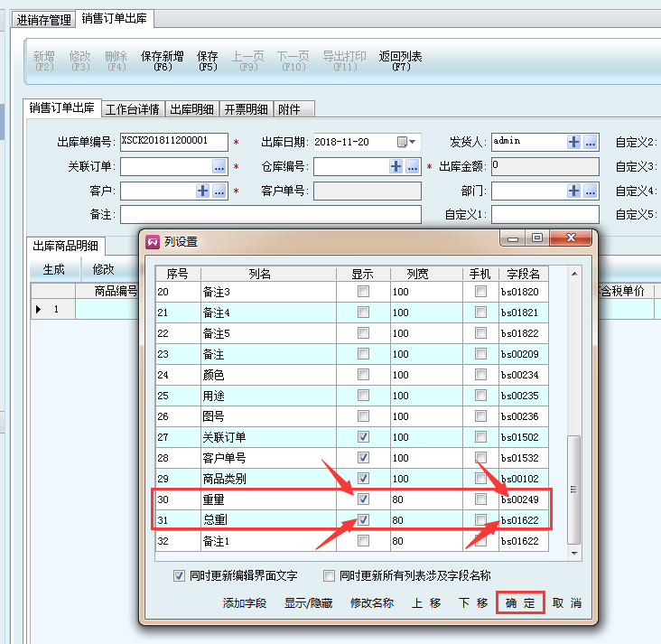Click the 保存 (F5) toolbar button

click(208, 61)
